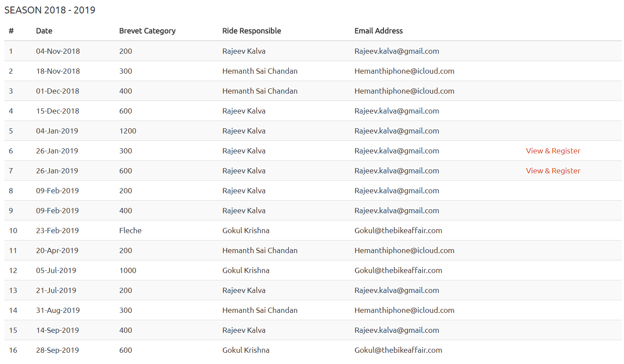Viewport: 624px width, 364px height.
Task: Click the Brevet Category column header
Action: point(147,31)
